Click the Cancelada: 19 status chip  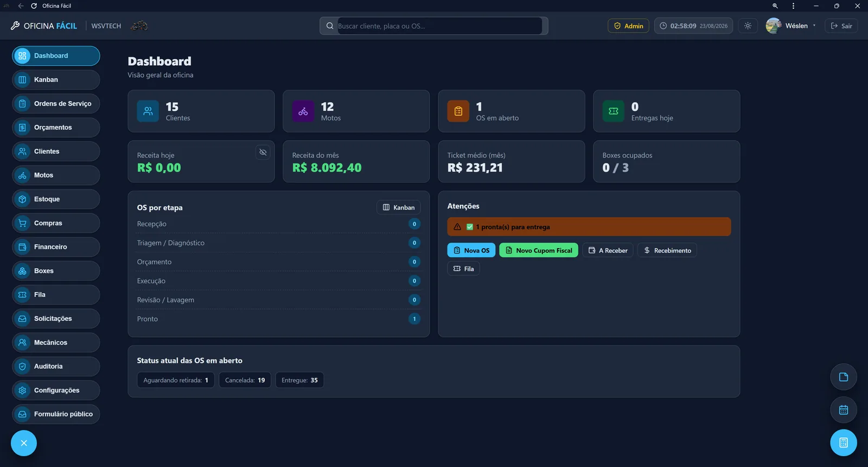(x=245, y=380)
